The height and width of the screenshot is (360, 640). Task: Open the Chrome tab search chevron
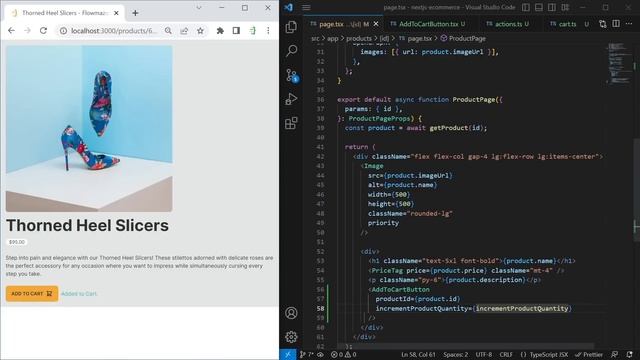199,7
